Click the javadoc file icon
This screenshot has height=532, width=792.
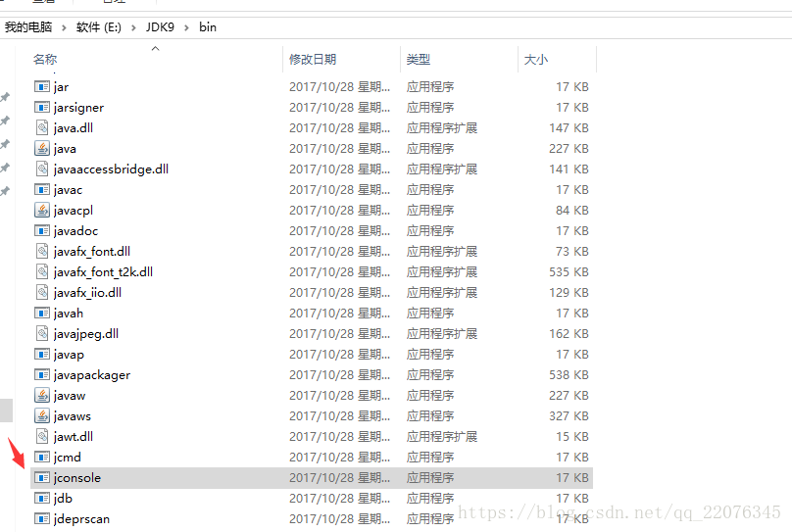click(42, 230)
